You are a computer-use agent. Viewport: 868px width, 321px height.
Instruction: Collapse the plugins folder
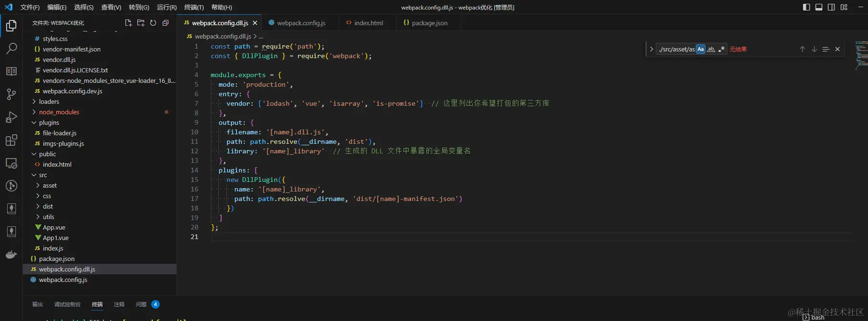tap(100, 122)
